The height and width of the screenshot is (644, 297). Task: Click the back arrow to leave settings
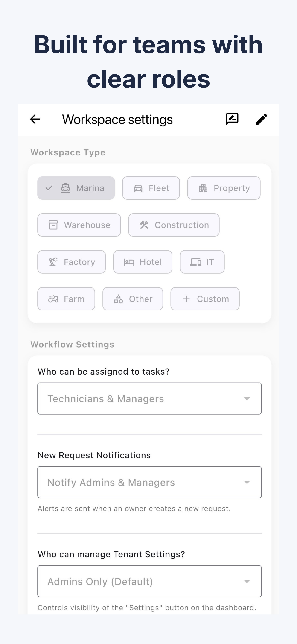coord(35,119)
